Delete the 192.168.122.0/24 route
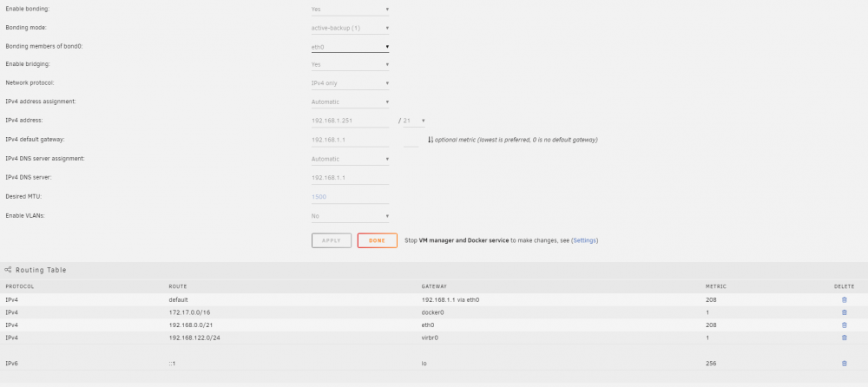This screenshot has width=868, height=387. [845, 338]
